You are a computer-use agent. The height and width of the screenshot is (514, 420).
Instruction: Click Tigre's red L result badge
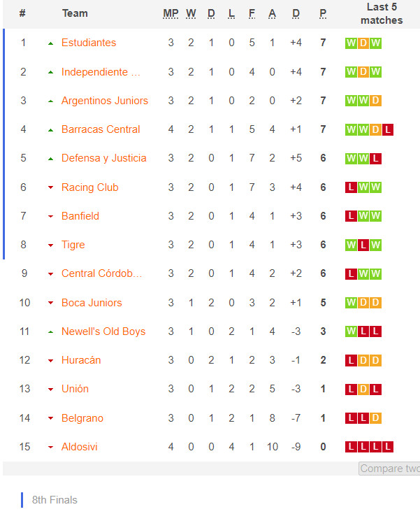[x=363, y=245]
